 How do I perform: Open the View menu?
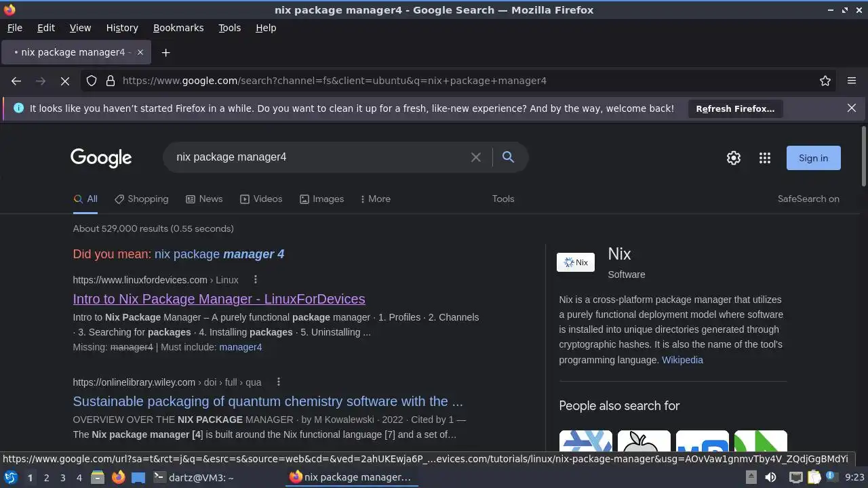[x=80, y=28]
